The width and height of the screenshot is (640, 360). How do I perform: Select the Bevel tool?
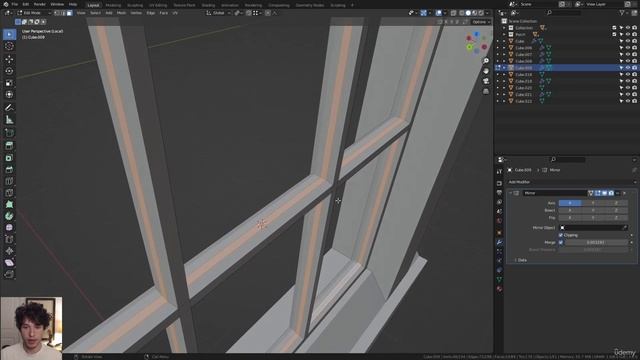pyautogui.click(x=9, y=169)
